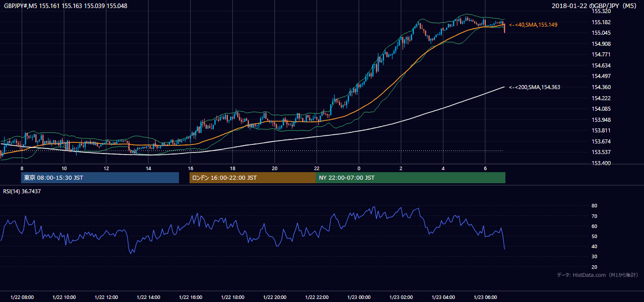Click the 1/23 02:00 bottom time label
The height and width of the screenshot is (302, 644).
401,297
